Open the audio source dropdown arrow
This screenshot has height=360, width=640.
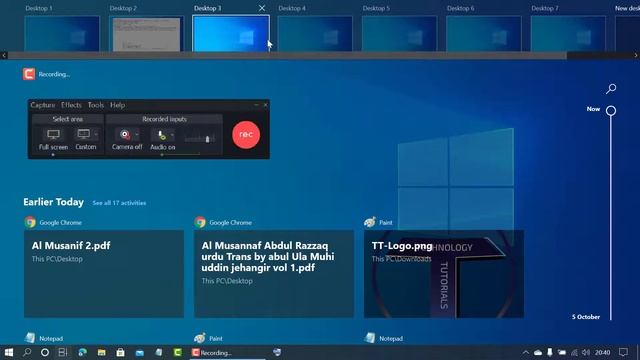173,134
